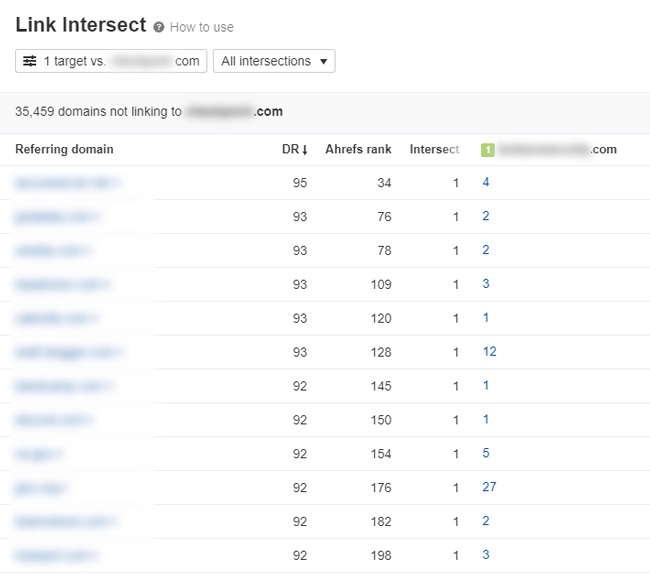Open the backlinks count link "27"
This screenshot has width=650, height=575.
tap(489, 487)
